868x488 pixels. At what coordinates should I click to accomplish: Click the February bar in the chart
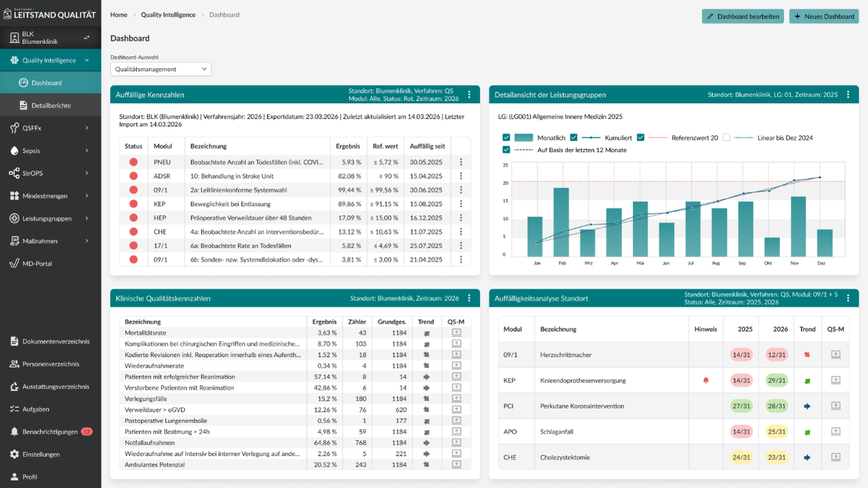[x=561, y=221]
